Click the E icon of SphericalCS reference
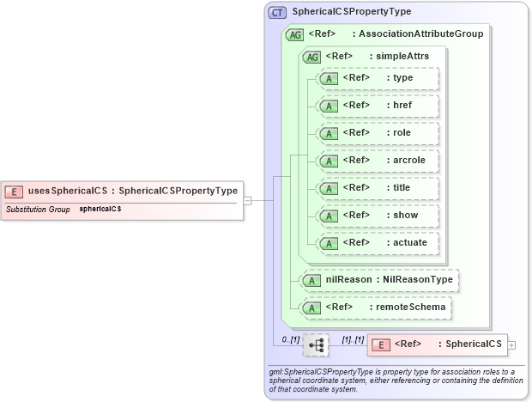 [381, 345]
